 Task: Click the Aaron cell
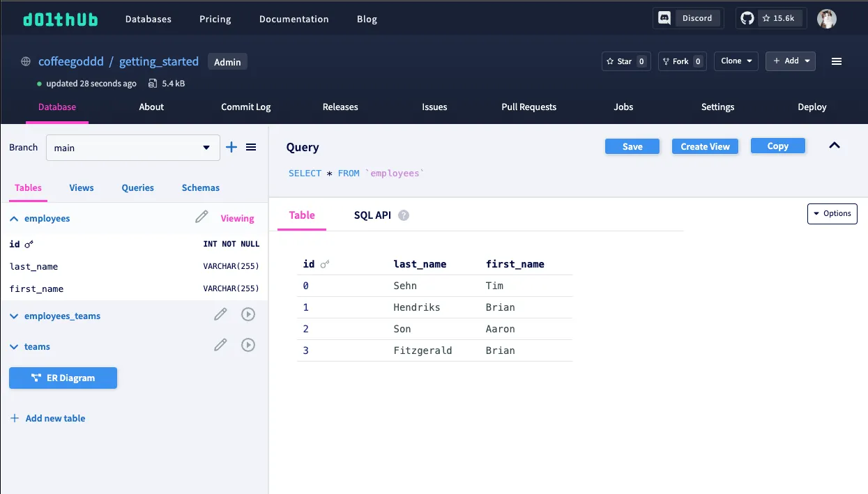(501, 329)
